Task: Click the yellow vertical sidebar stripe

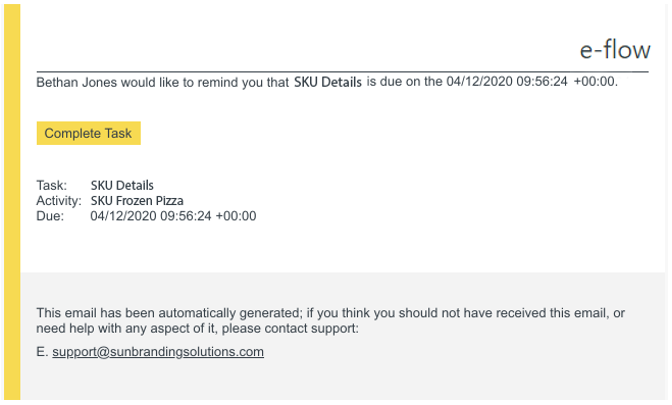Action: point(12,202)
